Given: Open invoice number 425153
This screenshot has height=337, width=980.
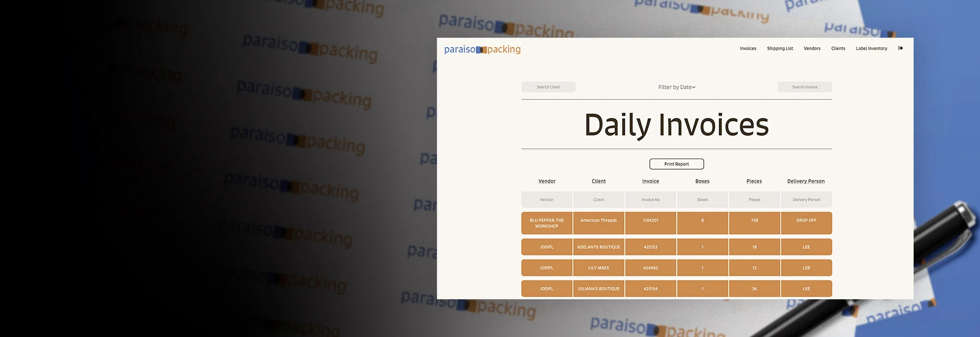Looking at the screenshot, I should pyautogui.click(x=650, y=247).
